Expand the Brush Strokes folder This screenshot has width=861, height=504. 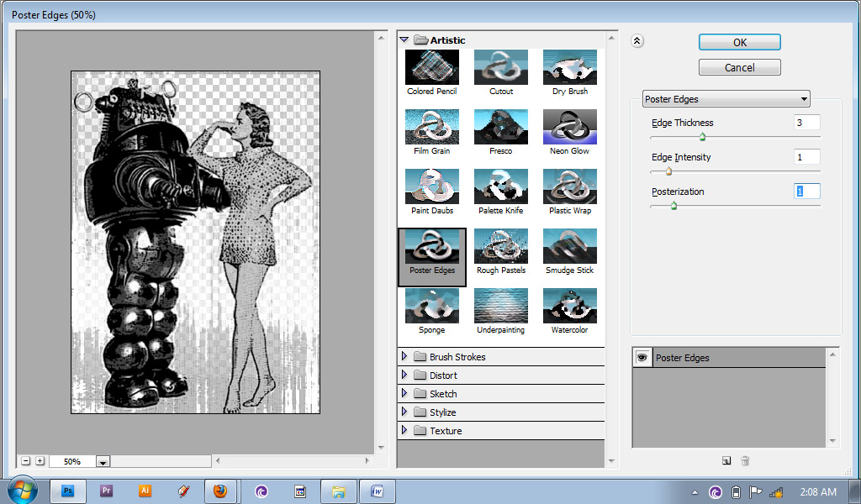(x=404, y=356)
